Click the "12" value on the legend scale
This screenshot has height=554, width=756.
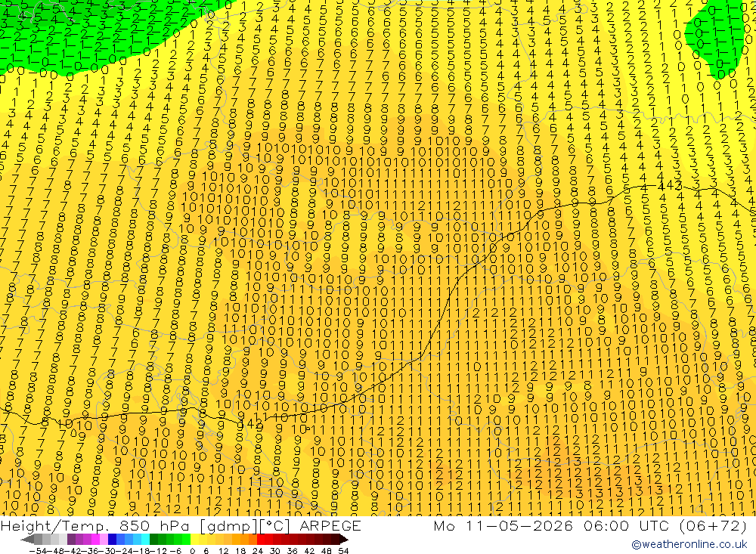tap(223, 551)
